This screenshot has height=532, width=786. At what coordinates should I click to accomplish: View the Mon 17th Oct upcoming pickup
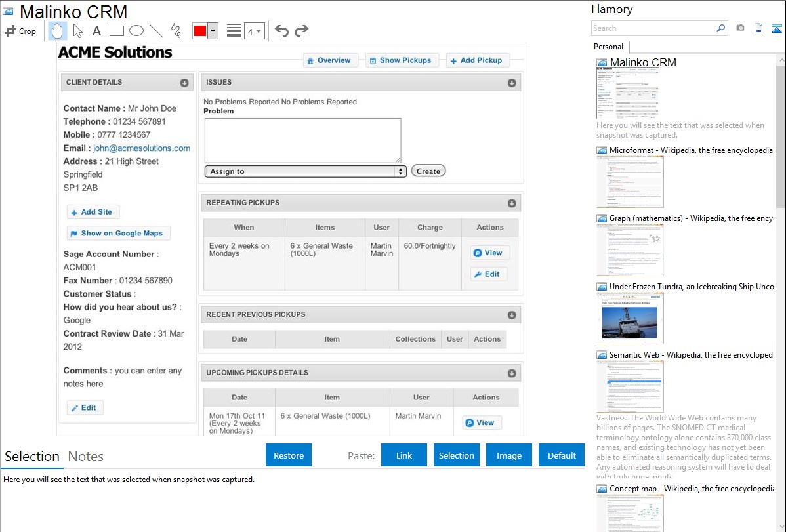(481, 422)
